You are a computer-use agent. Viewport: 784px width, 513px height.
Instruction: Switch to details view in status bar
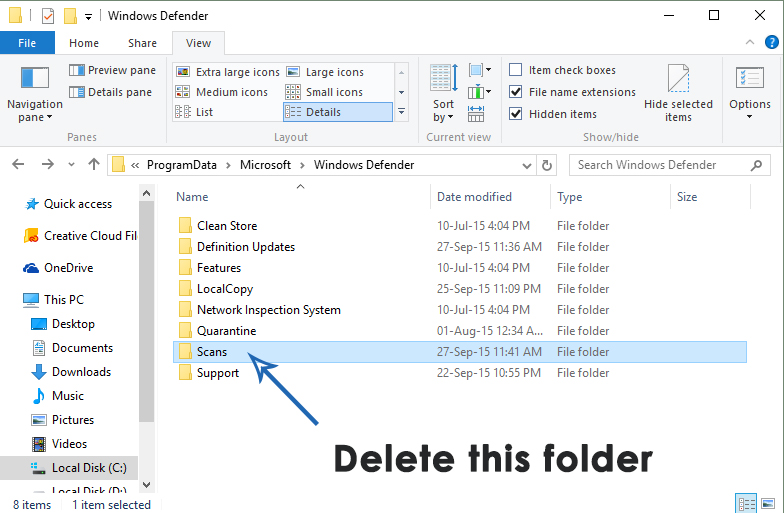(747, 504)
